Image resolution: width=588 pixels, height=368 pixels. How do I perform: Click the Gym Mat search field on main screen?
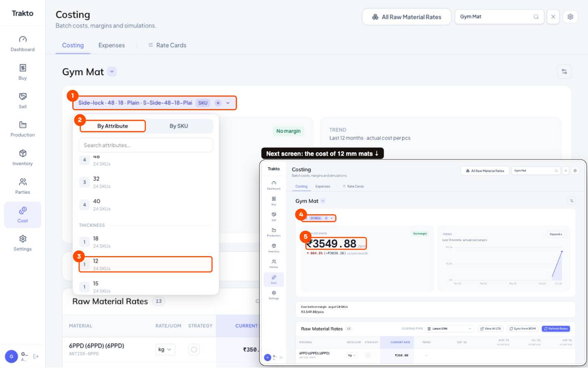pos(499,17)
